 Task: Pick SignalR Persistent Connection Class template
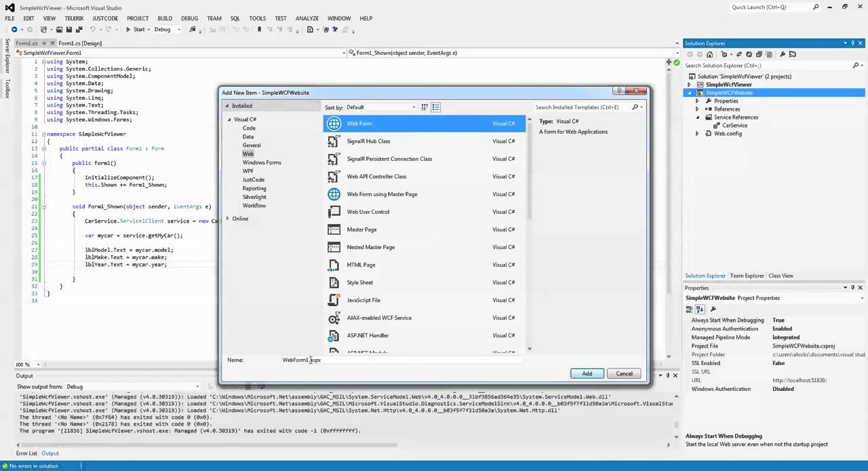point(424,159)
